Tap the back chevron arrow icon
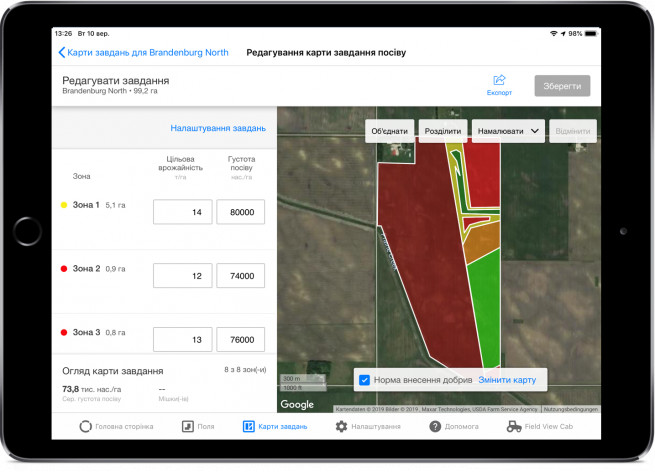655x472 pixels. pyautogui.click(x=61, y=53)
